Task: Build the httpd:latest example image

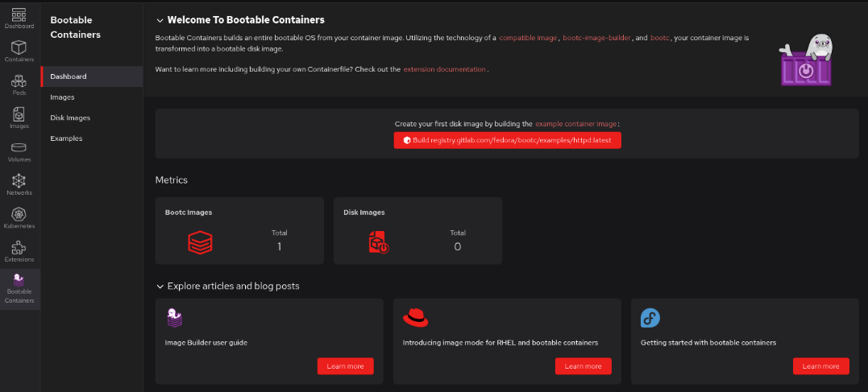Action: coord(507,140)
